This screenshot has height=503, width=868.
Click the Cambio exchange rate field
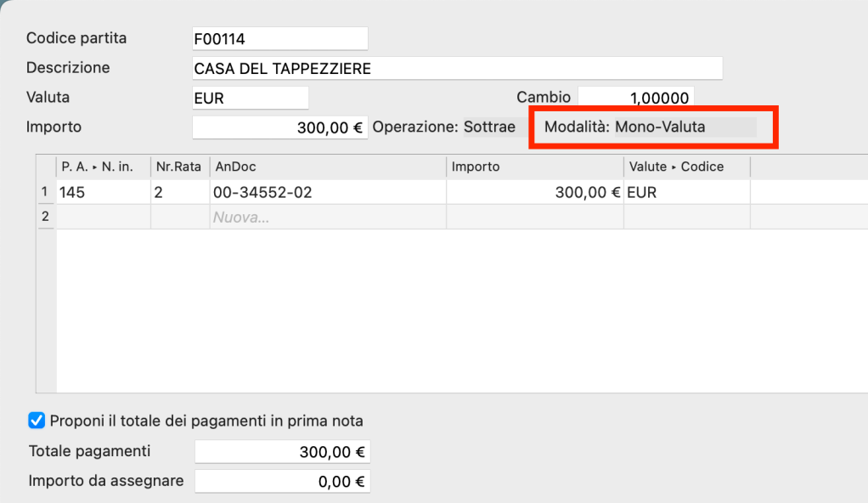coord(635,99)
